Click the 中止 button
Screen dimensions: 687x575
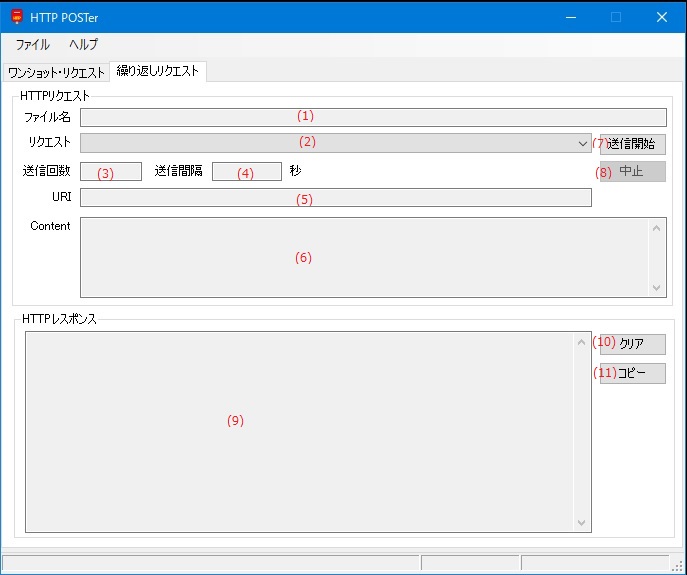[633, 171]
